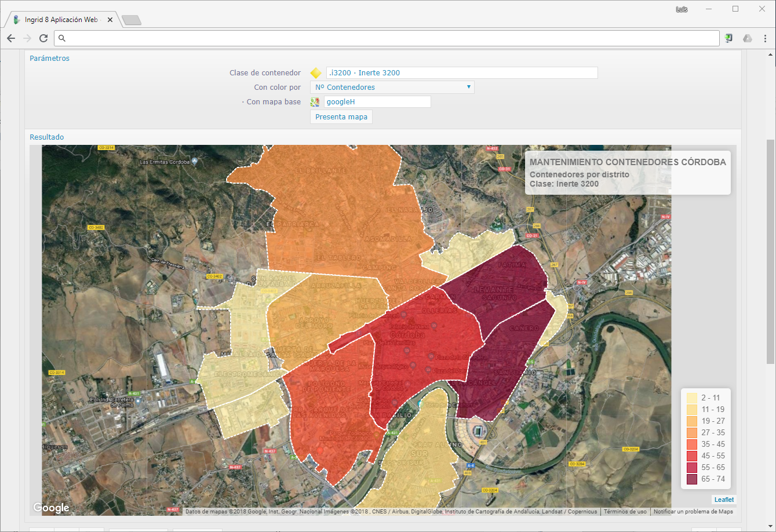Click the yellow diamond container class icon
Image resolution: width=776 pixels, height=532 pixels.
(x=315, y=73)
